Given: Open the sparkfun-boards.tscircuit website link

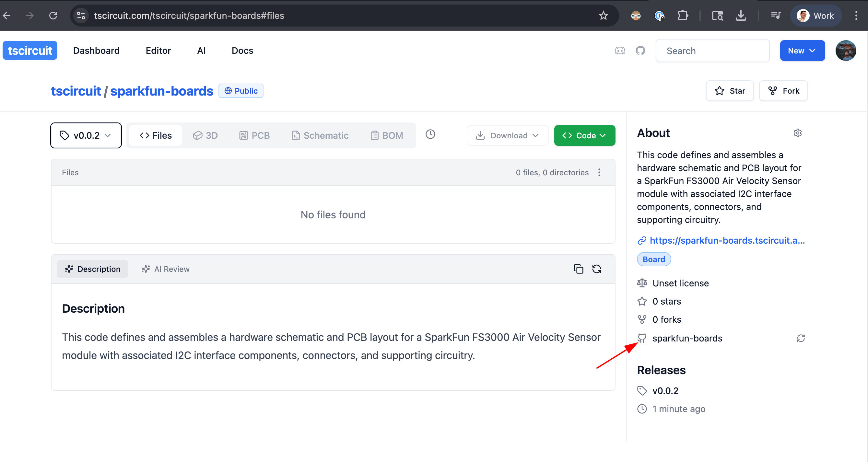Looking at the screenshot, I should point(727,240).
